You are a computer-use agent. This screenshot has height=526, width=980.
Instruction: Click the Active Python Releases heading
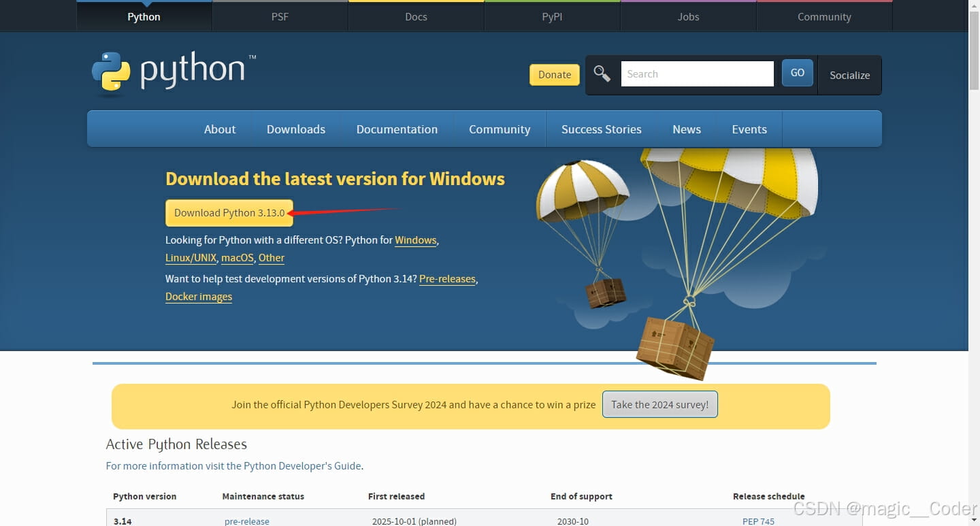pos(176,444)
